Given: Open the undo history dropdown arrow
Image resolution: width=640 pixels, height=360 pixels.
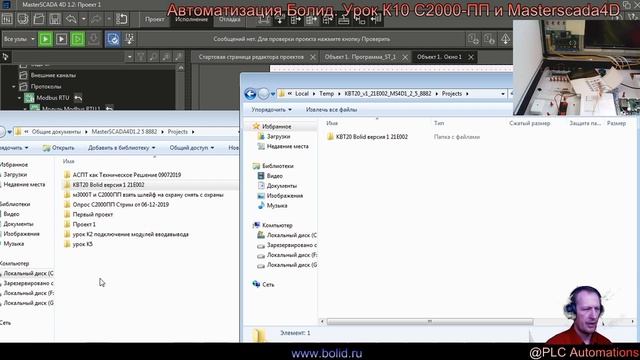Looking at the screenshot, I should (x=83, y=19).
